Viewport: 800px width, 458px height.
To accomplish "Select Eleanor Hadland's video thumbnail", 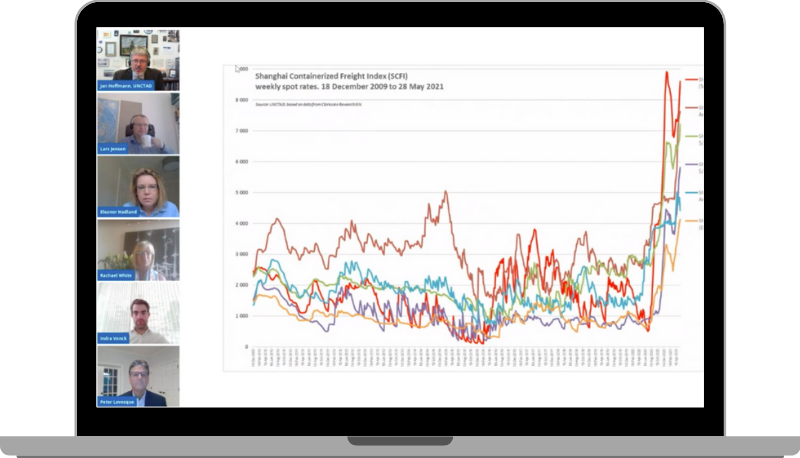I will [x=138, y=186].
